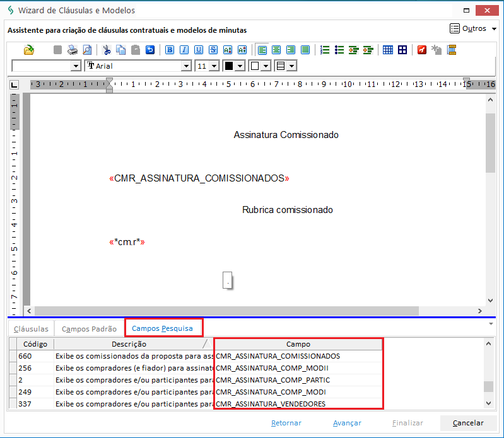Click the Avançar link
The height and width of the screenshot is (438, 504).
[x=347, y=424]
